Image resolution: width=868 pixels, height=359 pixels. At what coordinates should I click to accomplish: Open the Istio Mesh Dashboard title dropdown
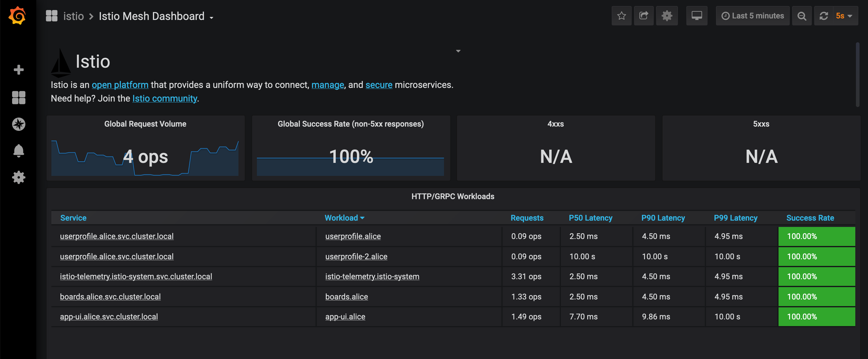coord(156,16)
